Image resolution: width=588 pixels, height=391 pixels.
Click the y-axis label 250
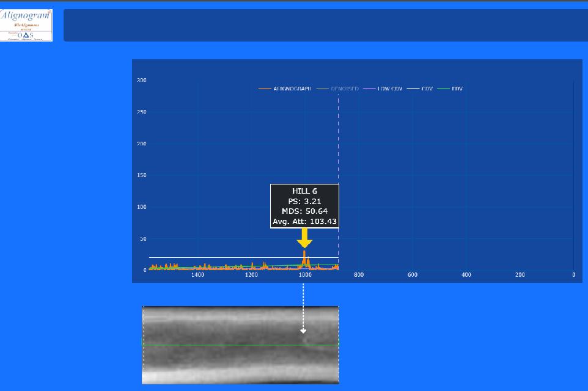(x=142, y=112)
